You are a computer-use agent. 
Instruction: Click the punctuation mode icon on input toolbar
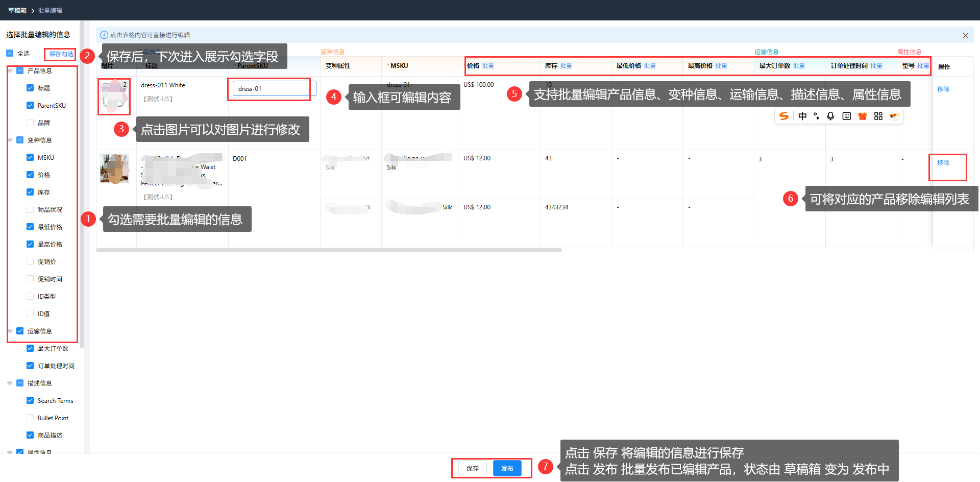(x=817, y=116)
